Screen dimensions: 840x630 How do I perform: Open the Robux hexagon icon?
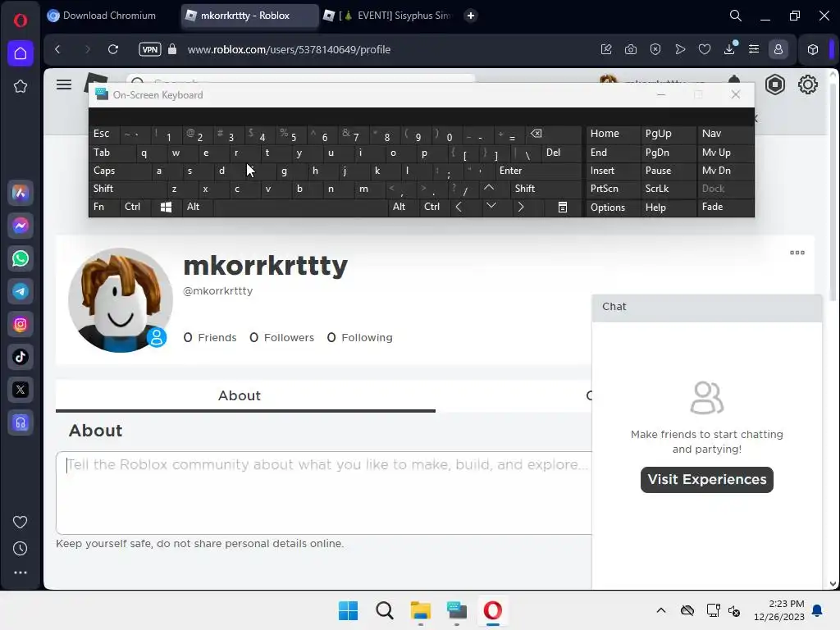(774, 84)
